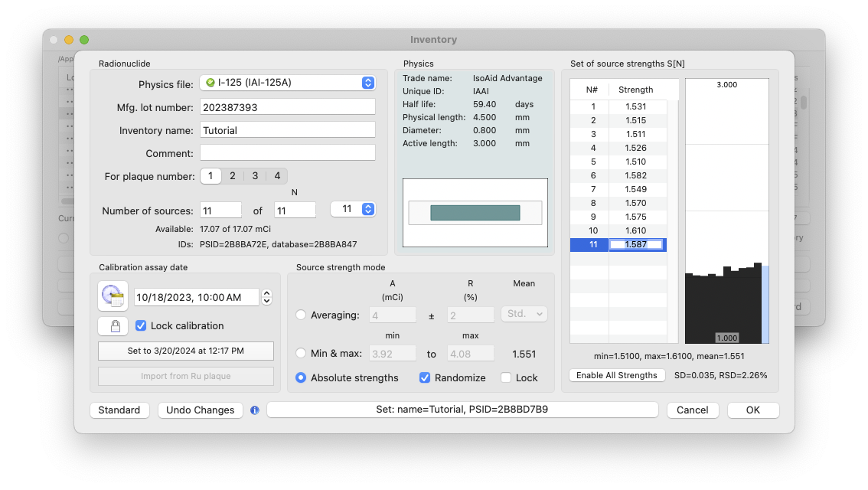Disable the Randomize checkbox
868x490 pixels.
tap(425, 377)
